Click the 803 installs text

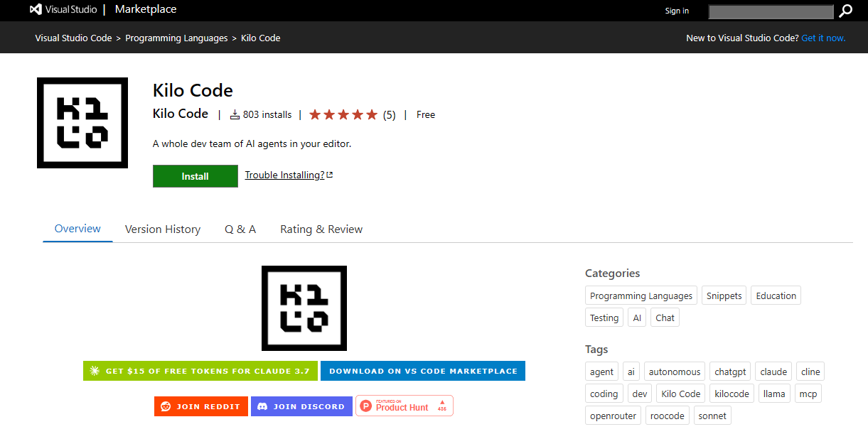point(267,114)
